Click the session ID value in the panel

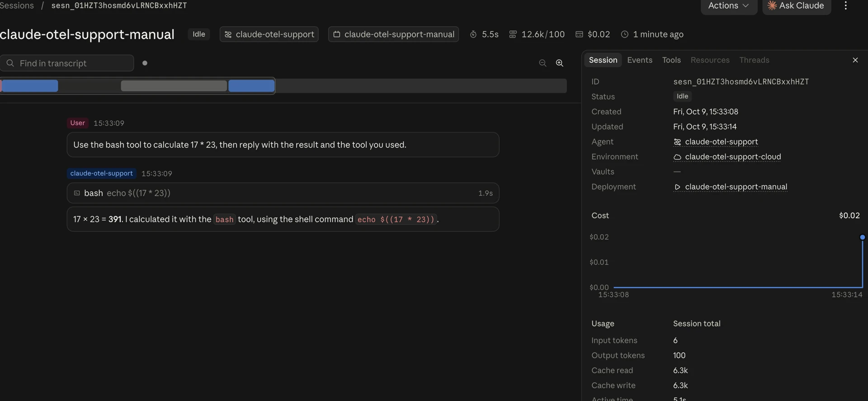click(741, 82)
